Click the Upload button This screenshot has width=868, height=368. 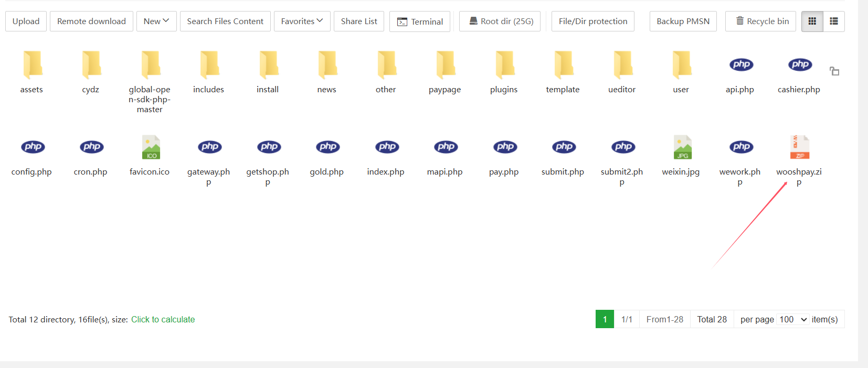click(26, 21)
